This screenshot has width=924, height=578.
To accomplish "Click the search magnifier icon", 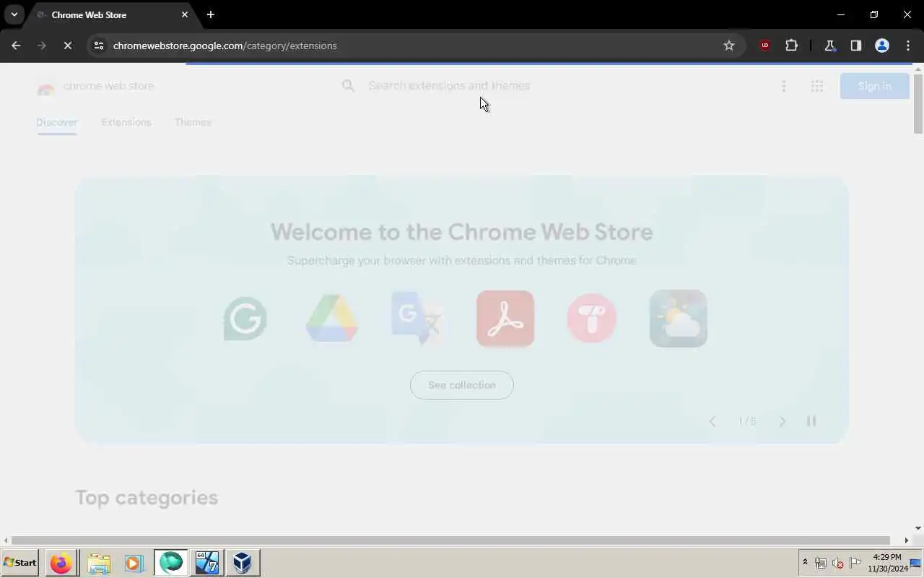I will point(348,86).
